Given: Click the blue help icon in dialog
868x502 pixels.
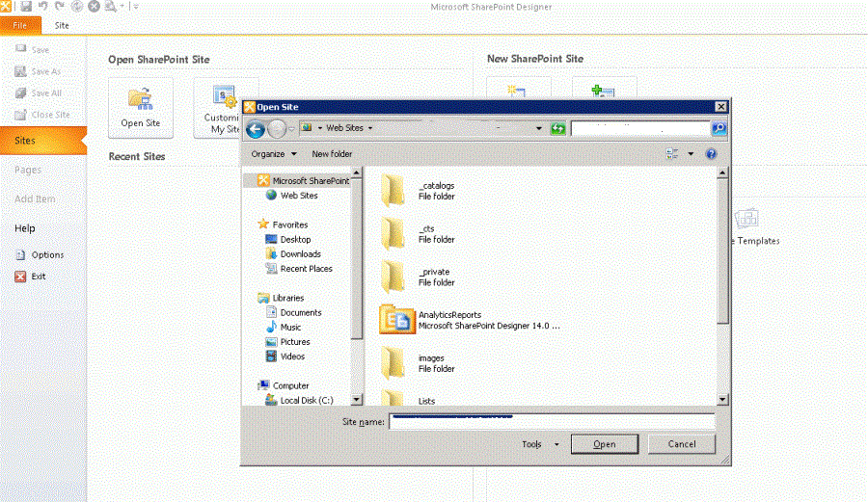Looking at the screenshot, I should pyautogui.click(x=712, y=154).
